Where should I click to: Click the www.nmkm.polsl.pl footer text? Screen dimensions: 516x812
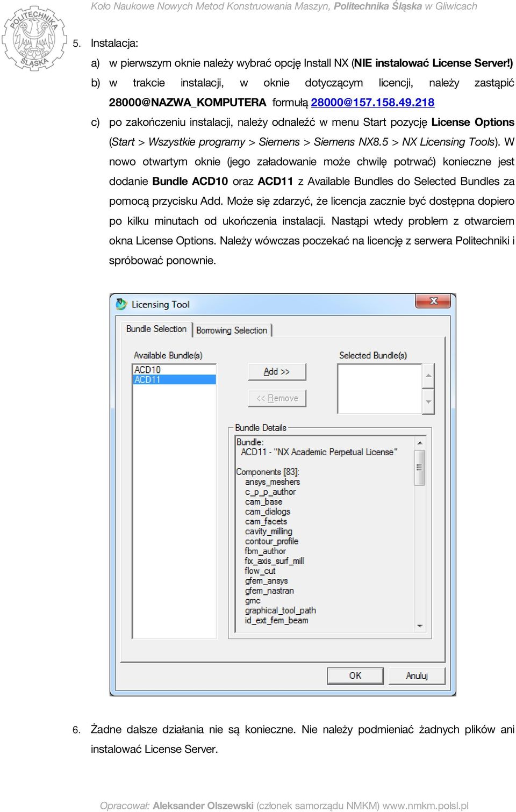click(425, 806)
